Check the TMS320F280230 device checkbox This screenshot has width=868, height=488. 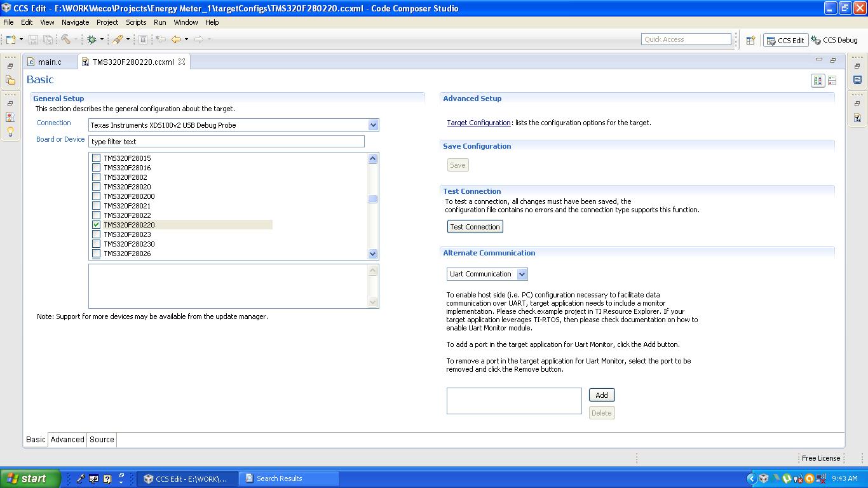97,244
